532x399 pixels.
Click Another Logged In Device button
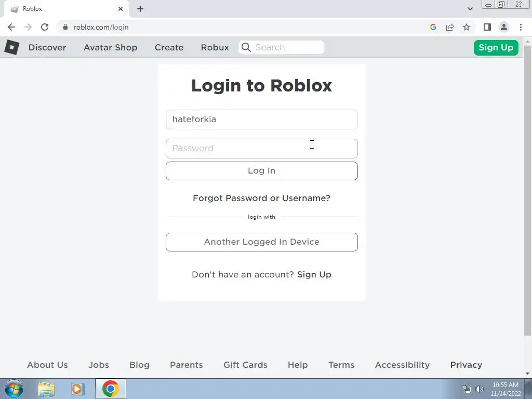tap(262, 242)
